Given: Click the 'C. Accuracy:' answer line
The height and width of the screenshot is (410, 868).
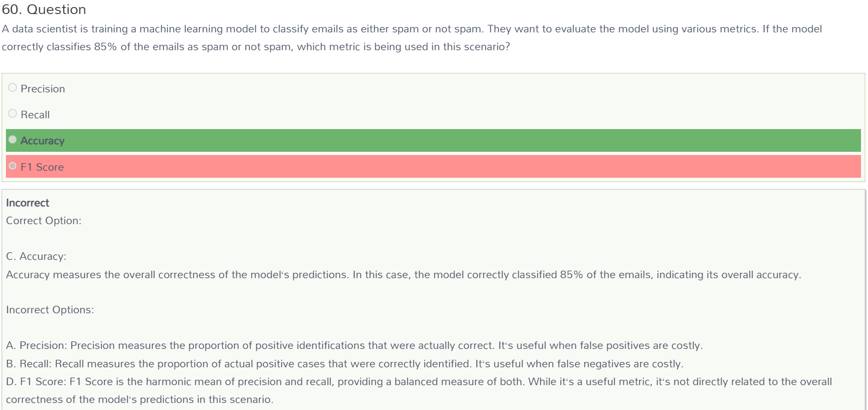Looking at the screenshot, I should pos(36,256).
